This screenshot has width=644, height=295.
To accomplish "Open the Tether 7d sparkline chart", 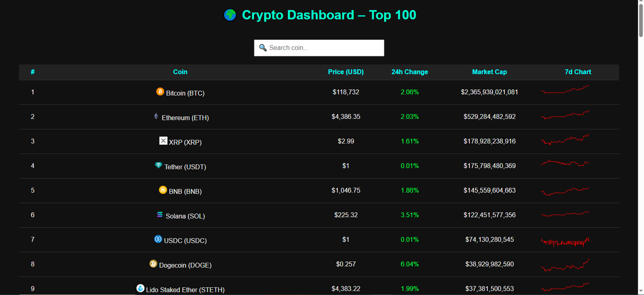I will tap(565, 162).
